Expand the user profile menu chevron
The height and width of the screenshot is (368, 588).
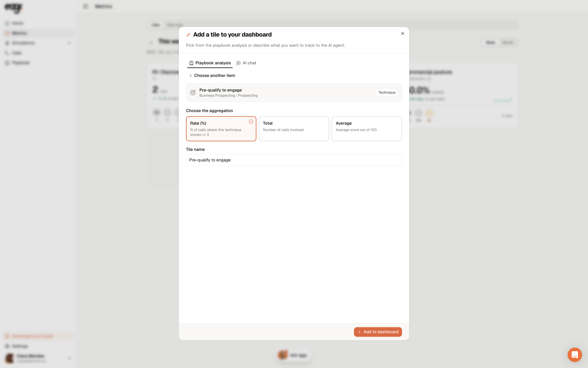69,358
